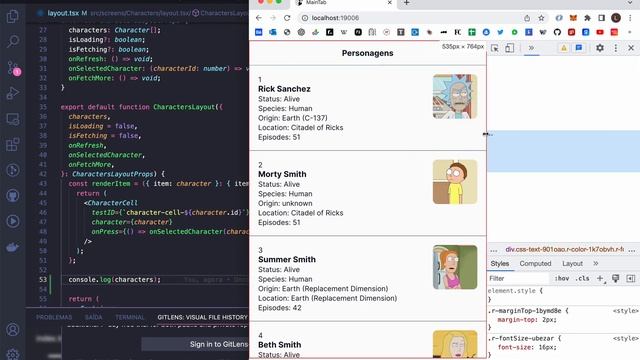Viewport: 640px width, 360px height.
Task: Bookmark this page with the star icon
Action: click(541, 18)
